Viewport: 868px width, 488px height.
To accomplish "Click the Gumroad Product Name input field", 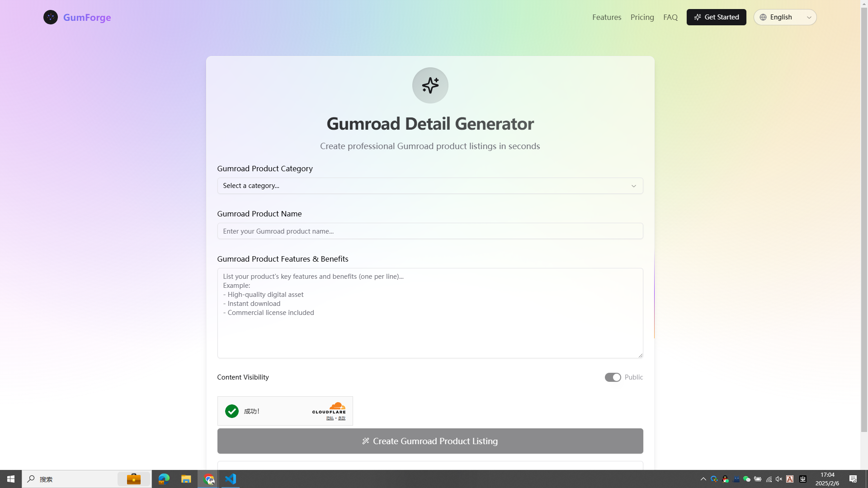I will [x=430, y=231].
